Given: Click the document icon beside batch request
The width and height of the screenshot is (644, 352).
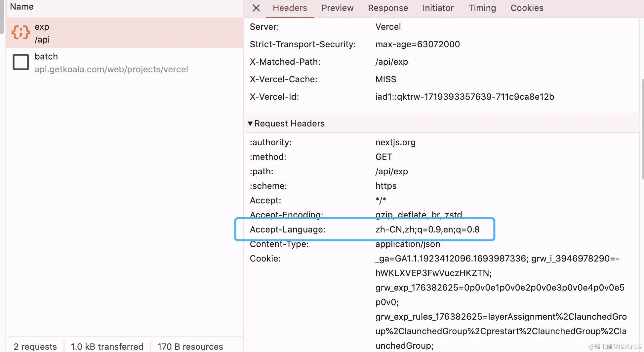Looking at the screenshot, I should [20, 62].
